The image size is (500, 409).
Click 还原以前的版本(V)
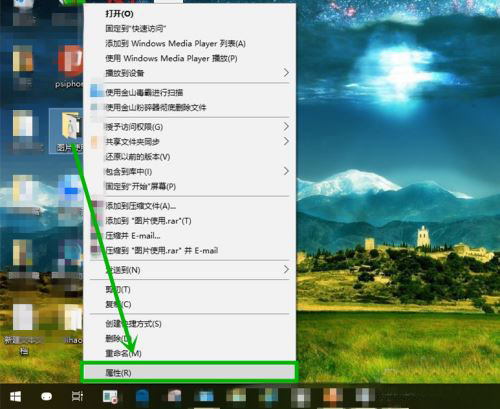pos(138,156)
